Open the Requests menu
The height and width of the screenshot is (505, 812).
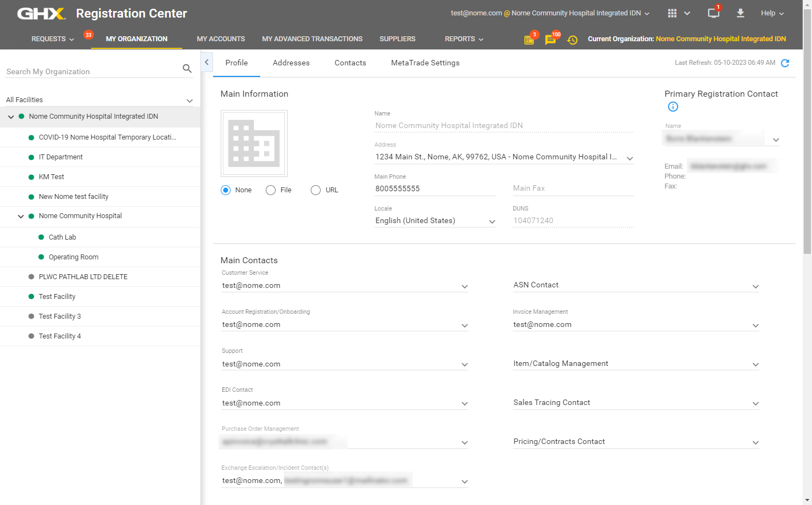tap(53, 39)
